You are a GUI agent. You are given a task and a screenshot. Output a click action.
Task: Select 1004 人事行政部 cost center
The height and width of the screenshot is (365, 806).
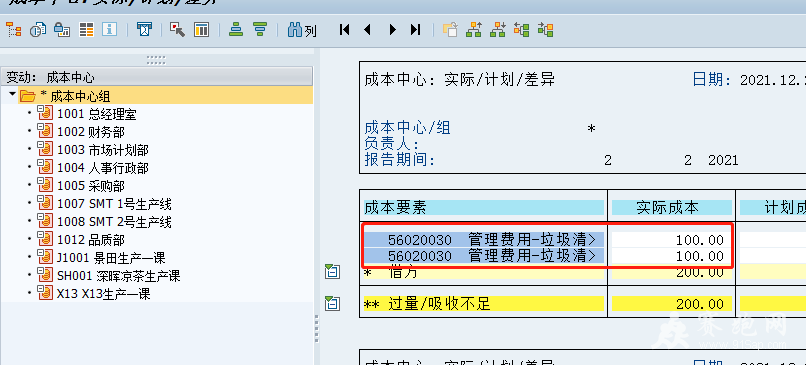[103, 168]
